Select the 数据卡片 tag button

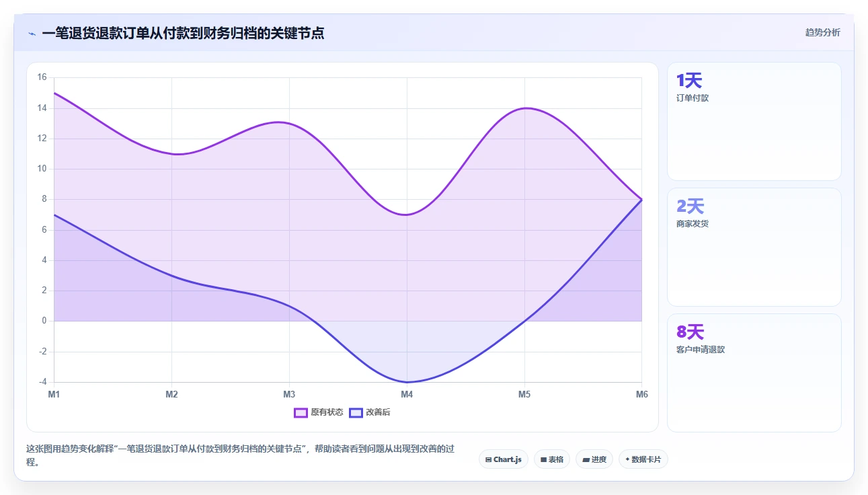pos(643,459)
